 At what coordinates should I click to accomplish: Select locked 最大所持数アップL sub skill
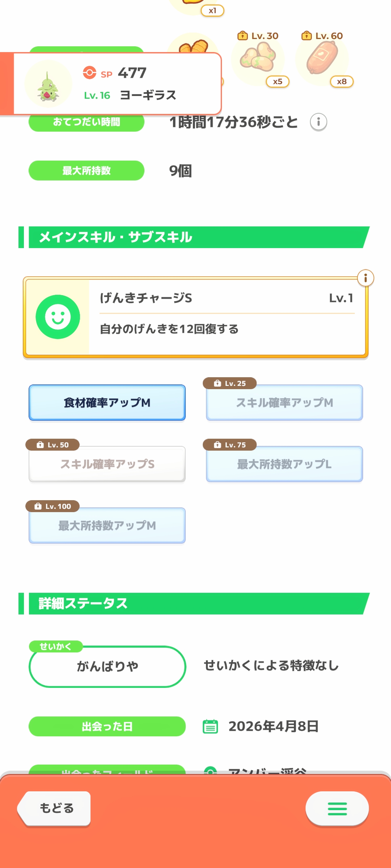coord(285,464)
